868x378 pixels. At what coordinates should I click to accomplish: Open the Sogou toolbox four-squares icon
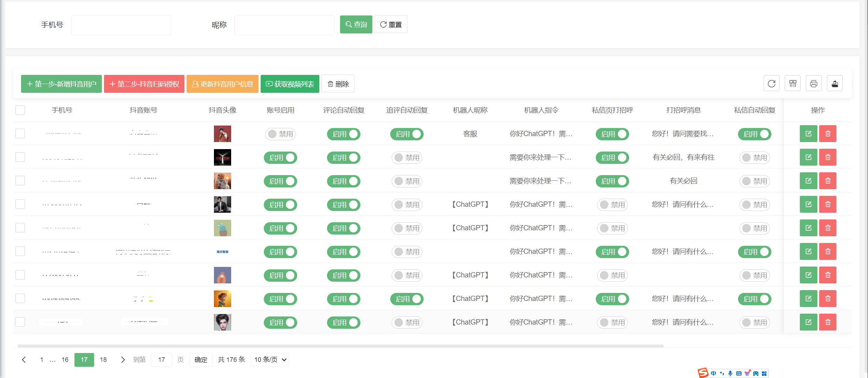click(x=764, y=373)
